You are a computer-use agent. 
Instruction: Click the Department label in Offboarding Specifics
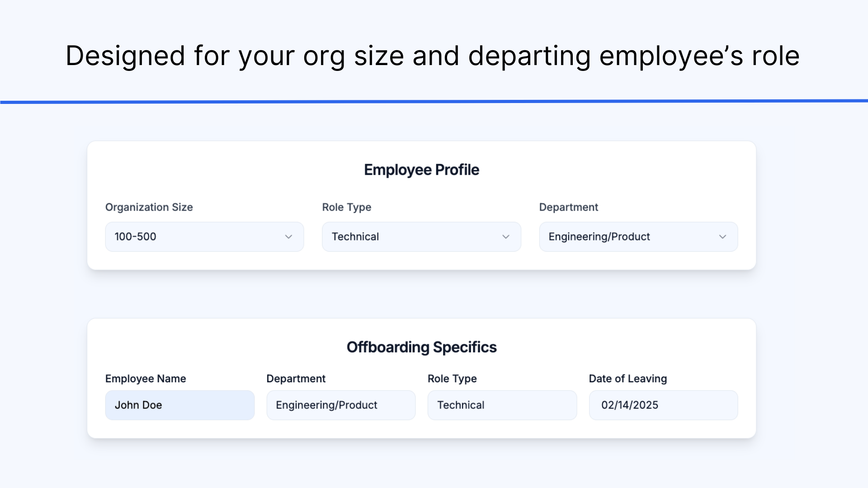tap(296, 379)
